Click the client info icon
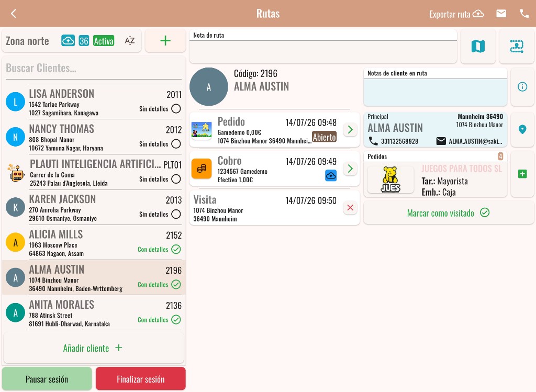Image resolution: width=536 pixels, height=392 pixels. point(522,87)
